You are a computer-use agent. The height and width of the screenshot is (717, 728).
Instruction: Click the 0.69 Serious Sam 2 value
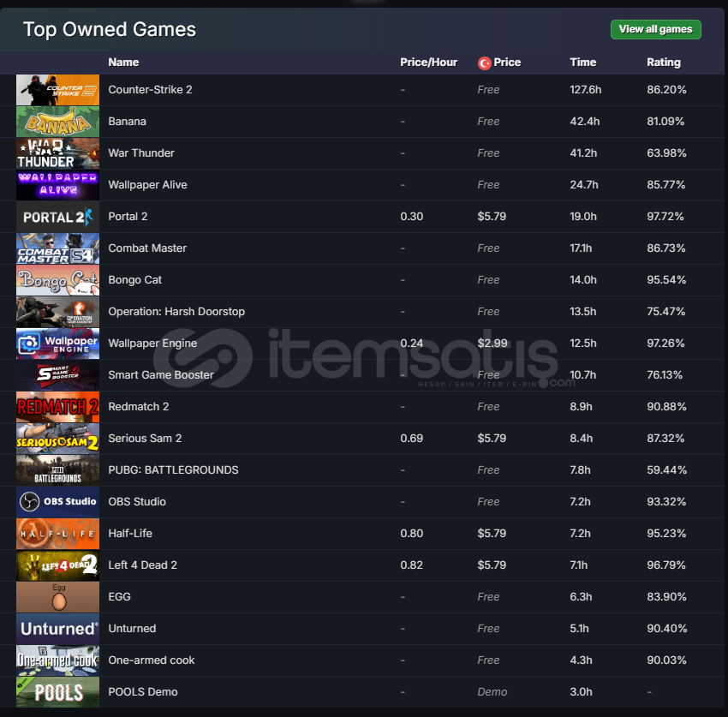tap(411, 438)
